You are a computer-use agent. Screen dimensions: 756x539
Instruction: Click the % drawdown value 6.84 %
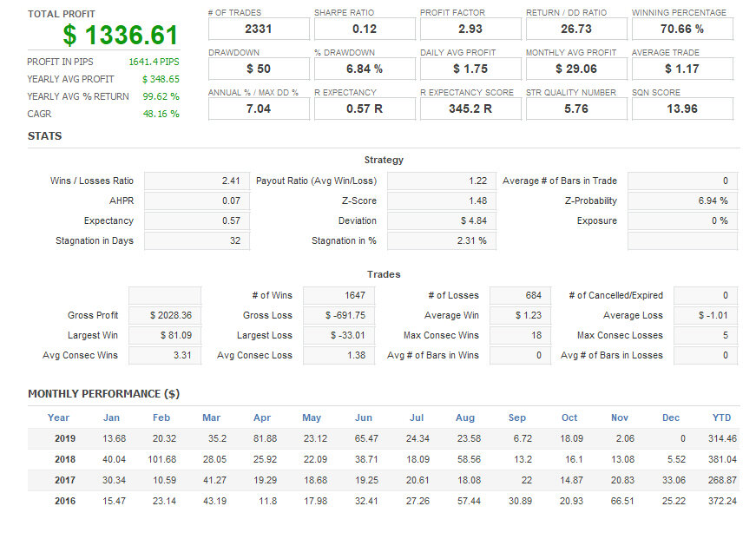[x=365, y=69]
